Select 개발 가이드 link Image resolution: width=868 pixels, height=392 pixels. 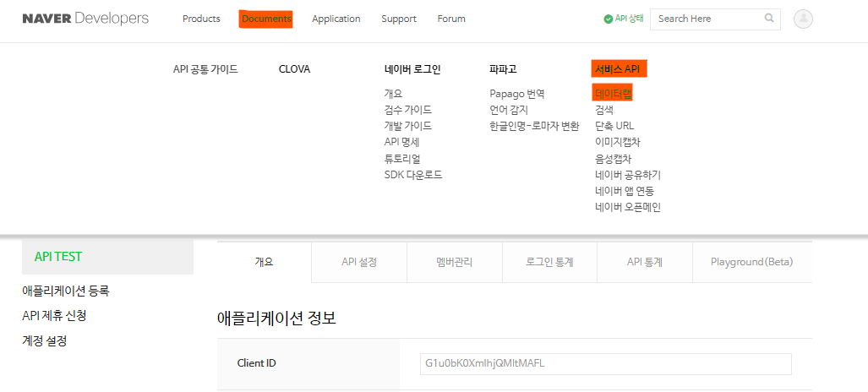(408, 126)
